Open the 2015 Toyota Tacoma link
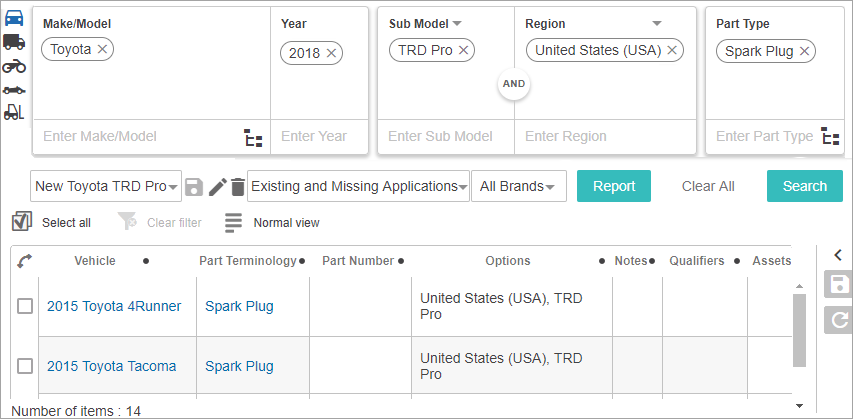The height and width of the screenshot is (419, 853). 112,366
